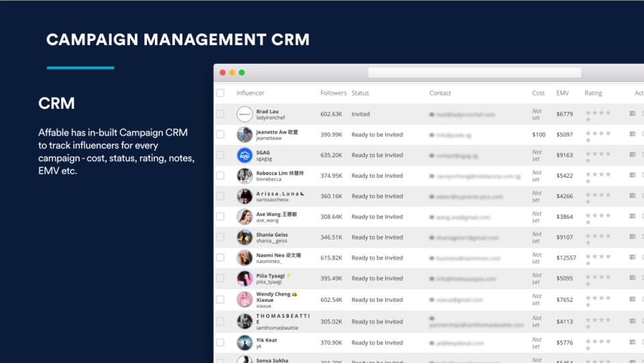The image size is (644, 363).
Task: Open the Arissa Luna influencer name
Action: click(x=280, y=193)
